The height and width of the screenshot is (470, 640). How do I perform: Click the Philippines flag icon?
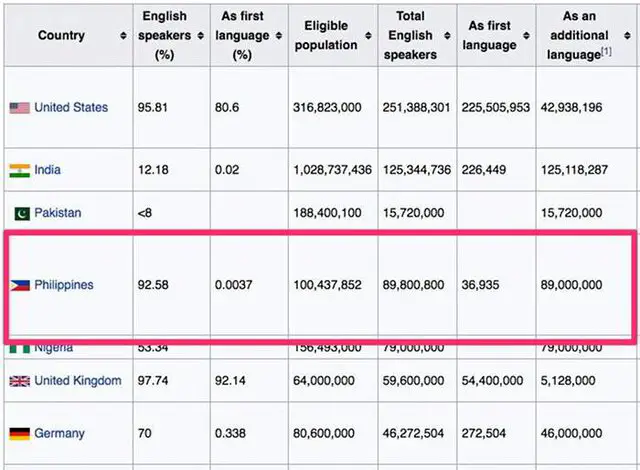click(x=20, y=285)
